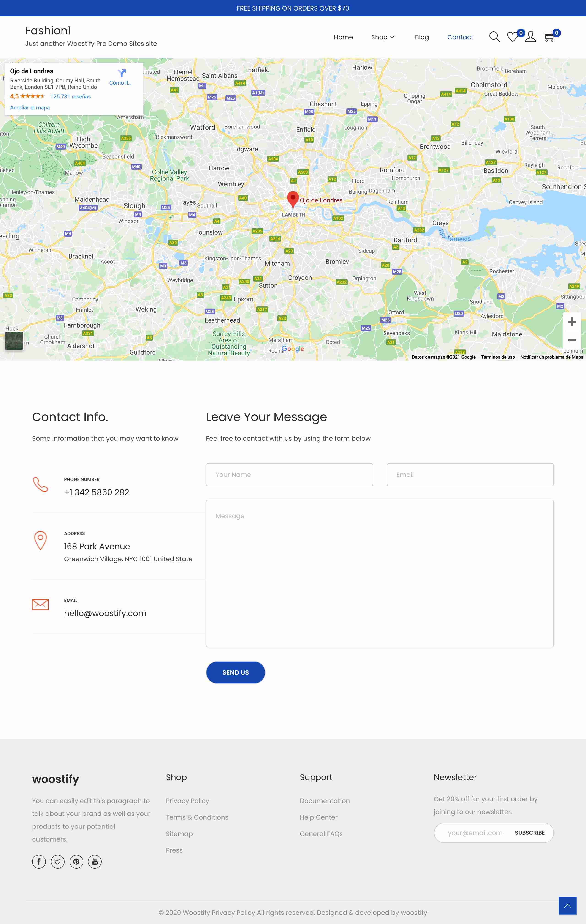Zoom out the map with minus button
Screen dimensions: 586x924
(572, 340)
